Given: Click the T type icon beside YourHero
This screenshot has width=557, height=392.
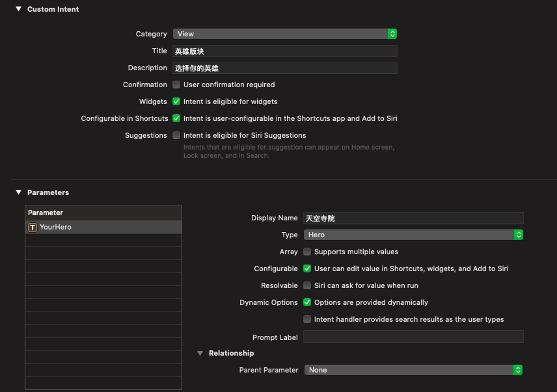Looking at the screenshot, I should [33, 228].
